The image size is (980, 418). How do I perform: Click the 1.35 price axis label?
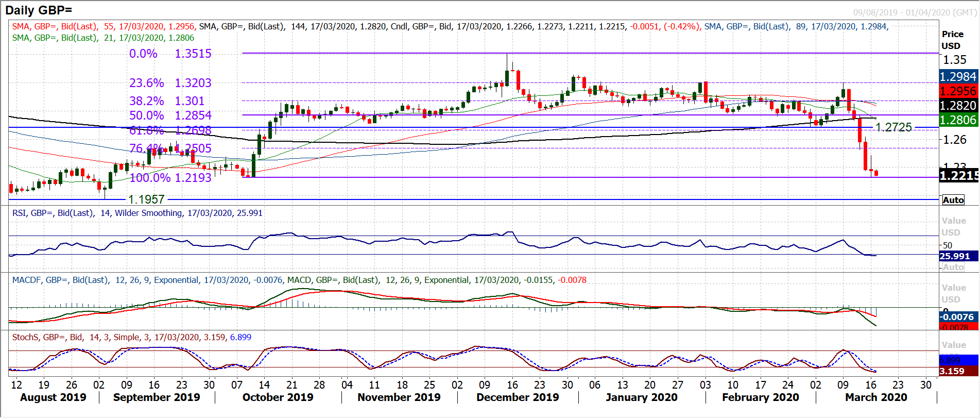[x=955, y=60]
